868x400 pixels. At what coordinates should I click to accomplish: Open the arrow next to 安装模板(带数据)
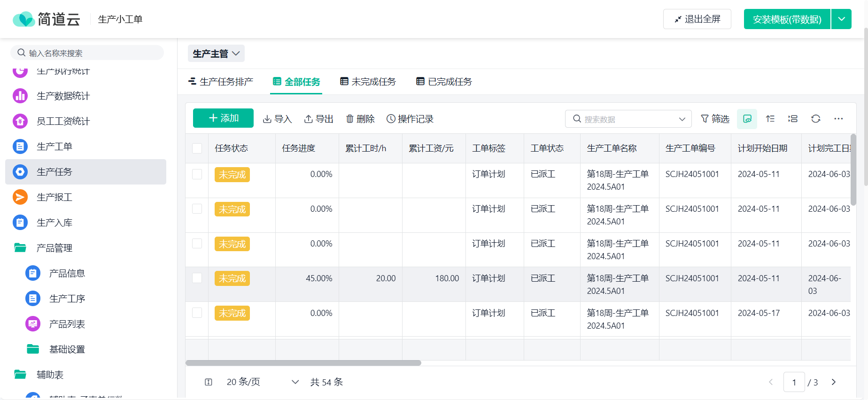(841, 19)
